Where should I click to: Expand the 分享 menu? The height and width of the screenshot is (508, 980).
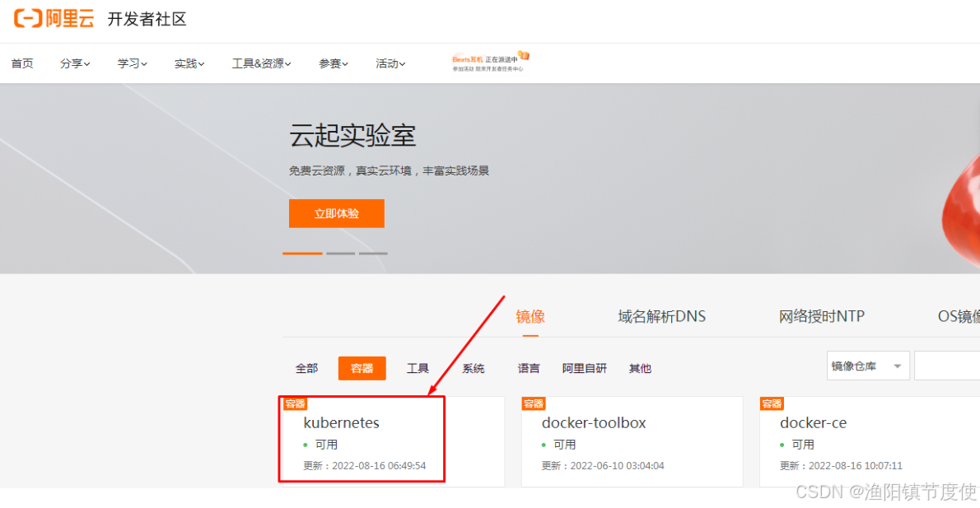[x=75, y=63]
